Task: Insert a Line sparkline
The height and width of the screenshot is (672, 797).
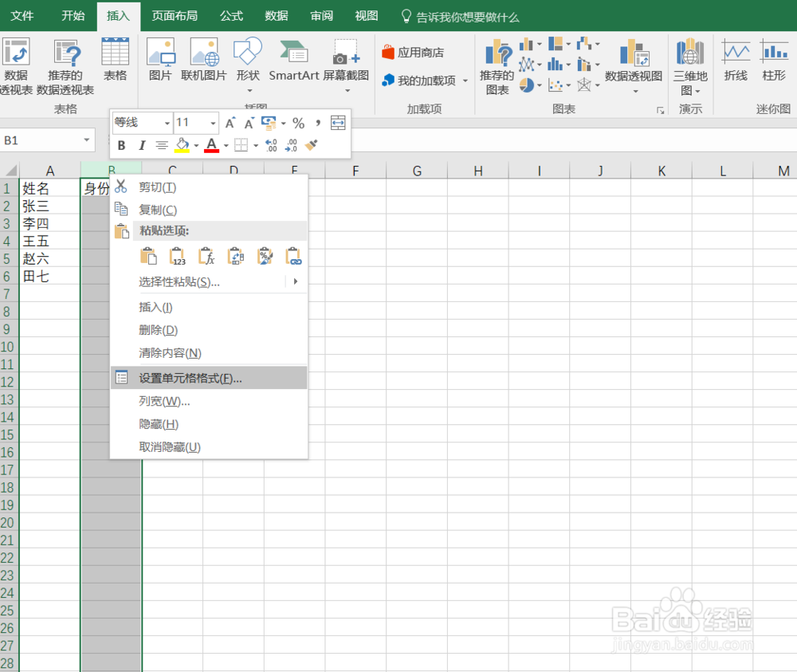Action: tap(736, 60)
